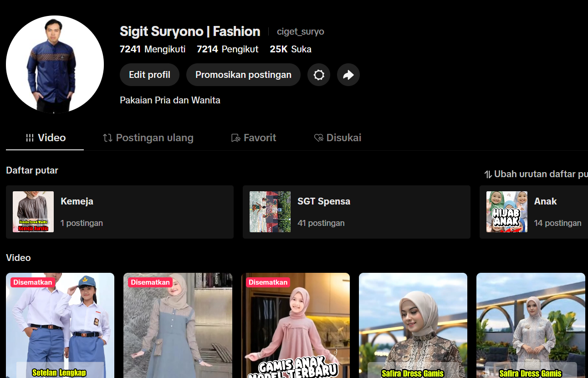View the 7241 Mengikuti following list
The width and height of the screenshot is (588, 378).
[x=153, y=49]
